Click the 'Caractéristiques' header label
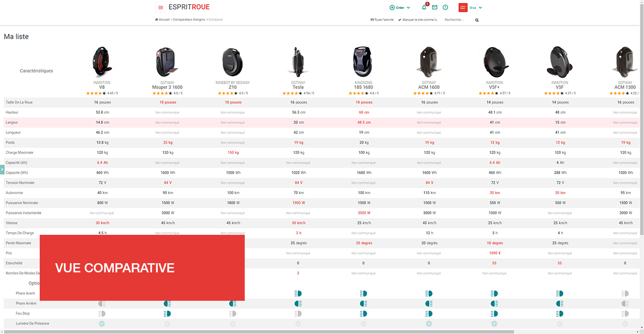644x334 pixels. 36,71
